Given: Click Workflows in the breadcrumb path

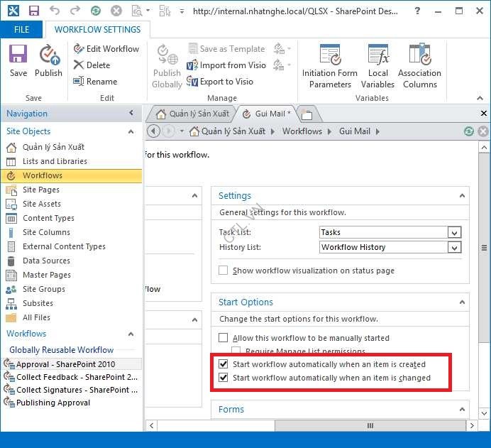Looking at the screenshot, I should pos(302,131).
